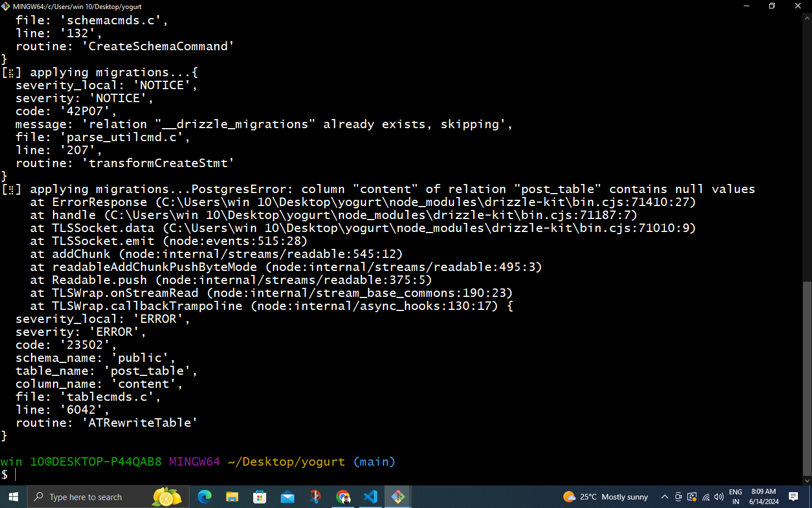Click the window title 'MINGW64:/c/Users/win 10/Desktop/yogurt'

coord(77,7)
